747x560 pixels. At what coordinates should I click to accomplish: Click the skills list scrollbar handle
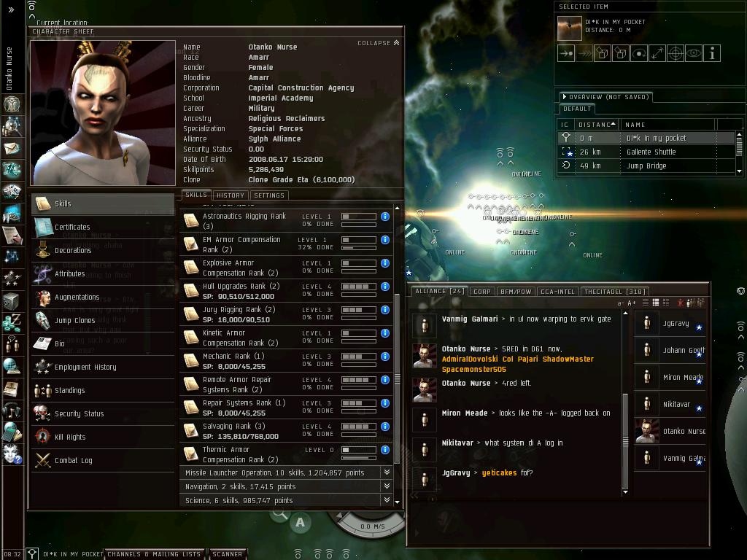click(x=397, y=378)
